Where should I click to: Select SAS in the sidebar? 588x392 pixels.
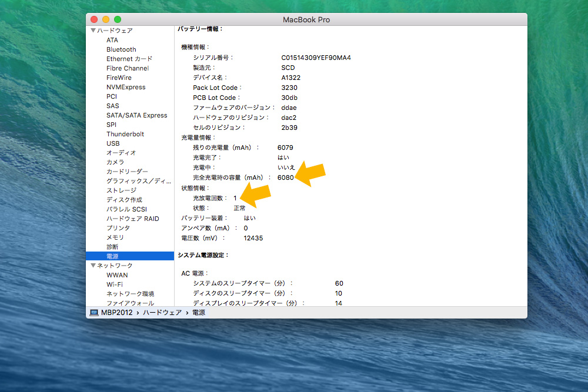point(112,106)
